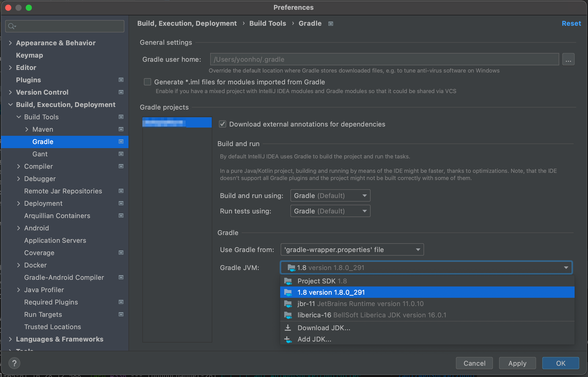This screenshot has width=588, height=377.
Task: Click project-level settings icon beside Plugins
Action: pos(121,80)
